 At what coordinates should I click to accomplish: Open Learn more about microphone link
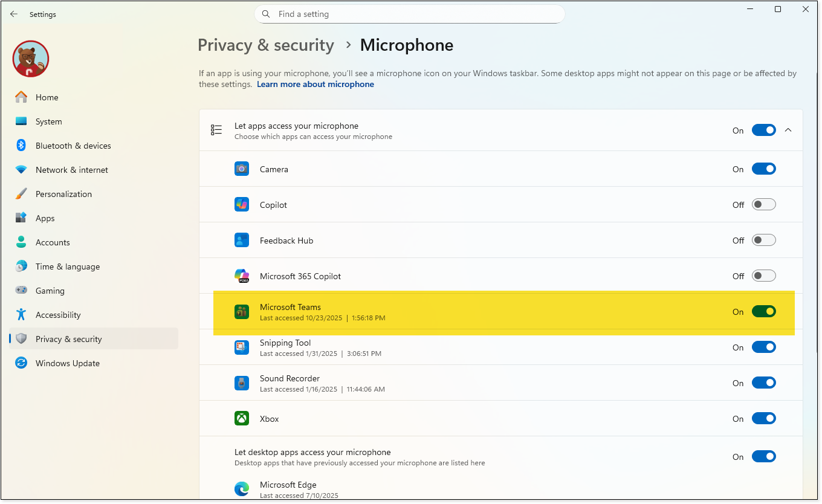315,85
